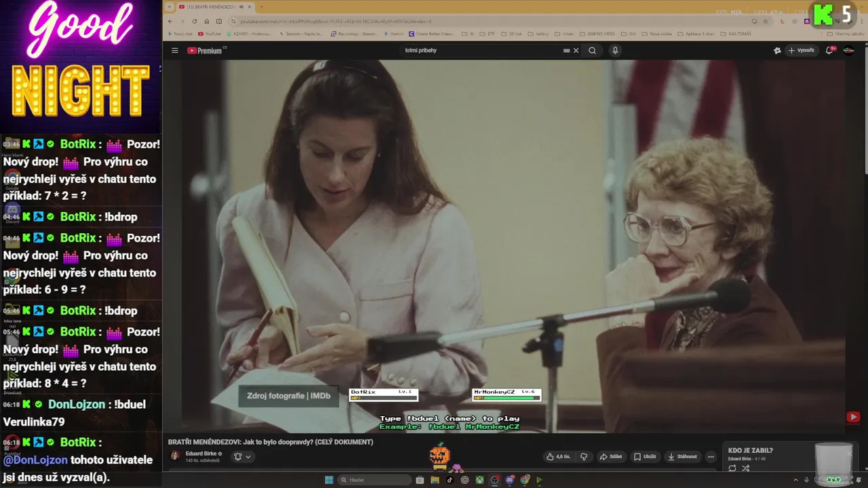Open the Create Better Video bookmark
This screenshot has height=488, width=868.
click(x=431, y=33)
